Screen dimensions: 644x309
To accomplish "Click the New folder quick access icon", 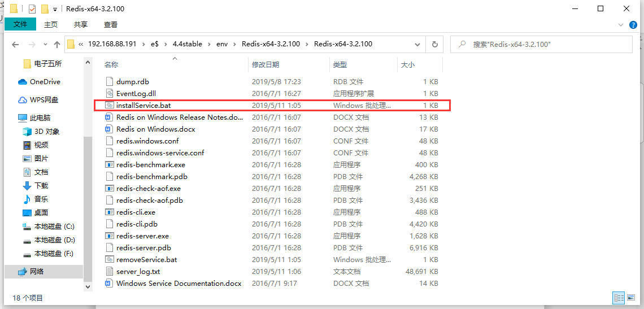I will pyautogui.click(x=45, y=8).
